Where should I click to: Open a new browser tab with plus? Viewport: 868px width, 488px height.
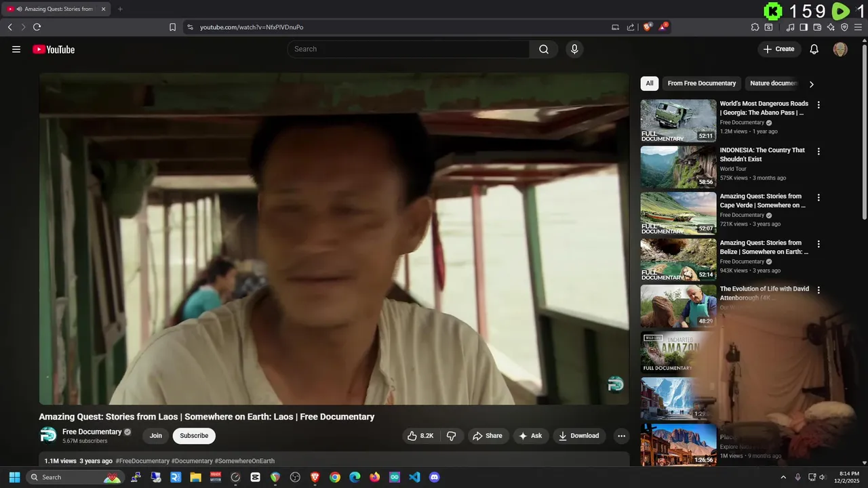120,9
